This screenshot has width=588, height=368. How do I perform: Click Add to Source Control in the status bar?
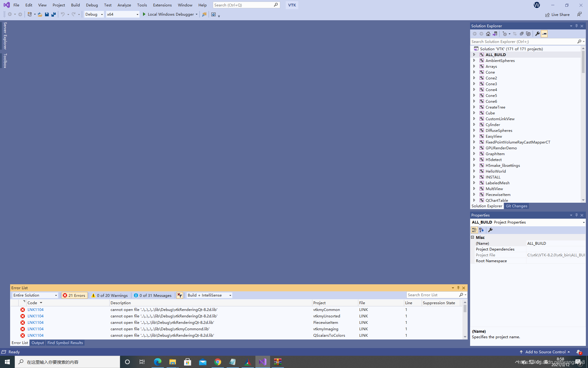pos(545,352)
